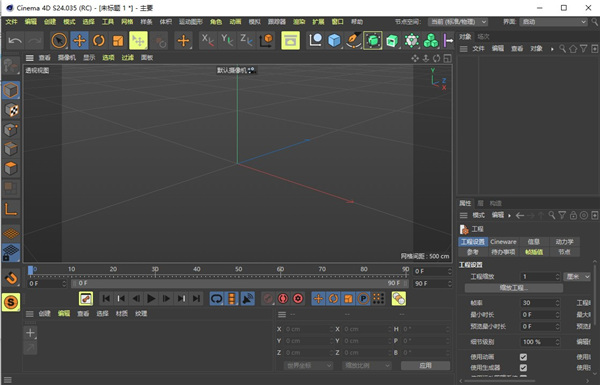Open the 界面 layout dropdown
The image size is (600, 385).
[553, 22]
